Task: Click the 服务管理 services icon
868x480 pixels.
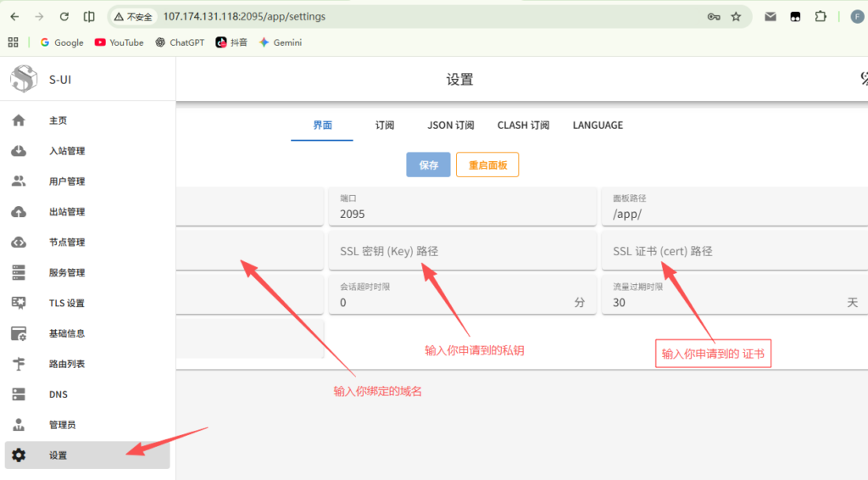Action: pyautogui.click(x=19, y=273)
